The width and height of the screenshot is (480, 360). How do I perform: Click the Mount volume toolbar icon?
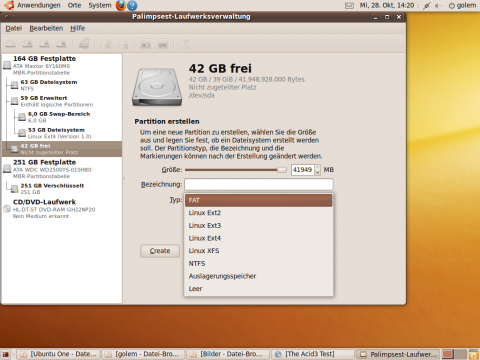(11, 44)
